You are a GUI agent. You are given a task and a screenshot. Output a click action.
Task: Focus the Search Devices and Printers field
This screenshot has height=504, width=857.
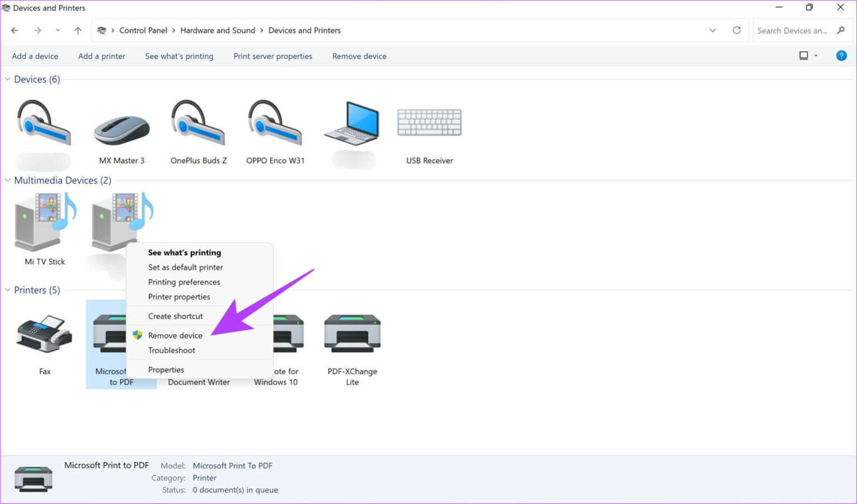[x=794, y=31]
